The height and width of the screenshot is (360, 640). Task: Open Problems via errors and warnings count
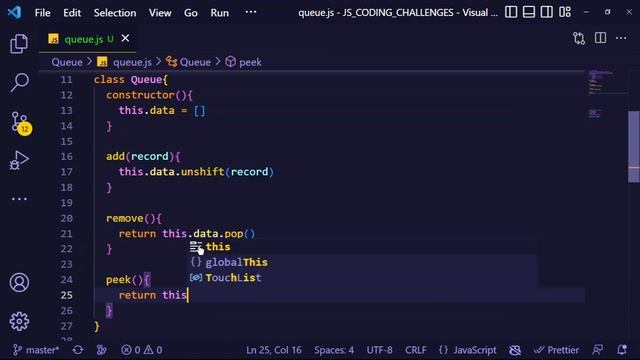142,350
